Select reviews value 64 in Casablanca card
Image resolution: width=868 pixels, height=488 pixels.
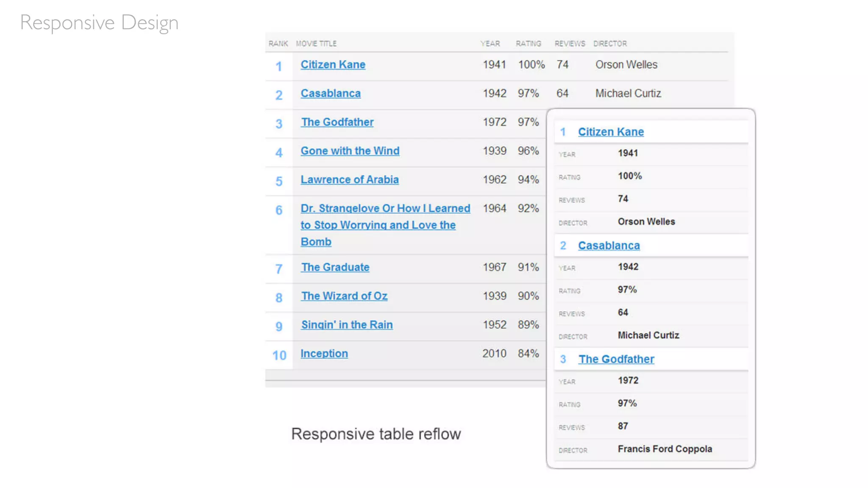pos(623,313)
